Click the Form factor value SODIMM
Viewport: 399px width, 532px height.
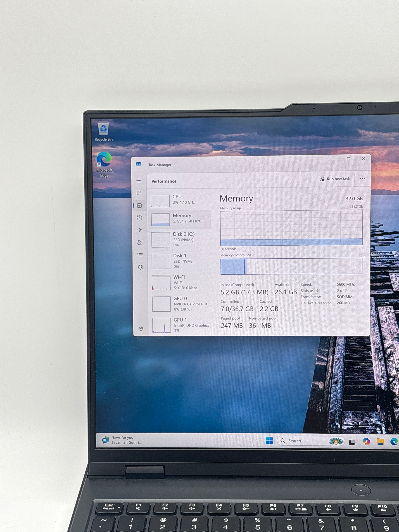(344, 297)
